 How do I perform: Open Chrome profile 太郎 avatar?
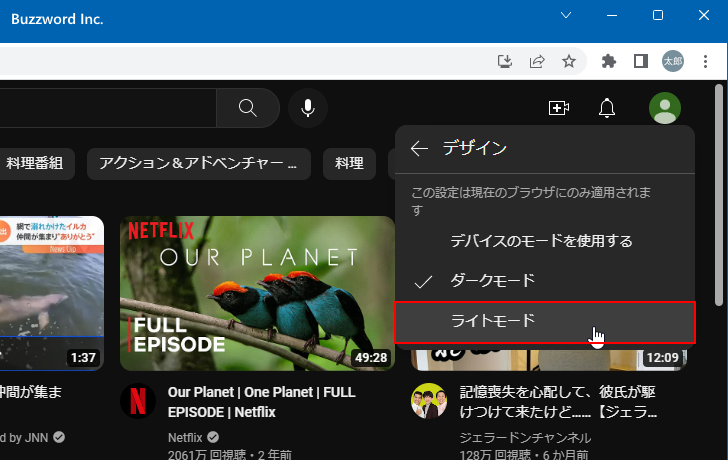click(x=673, y=61)
